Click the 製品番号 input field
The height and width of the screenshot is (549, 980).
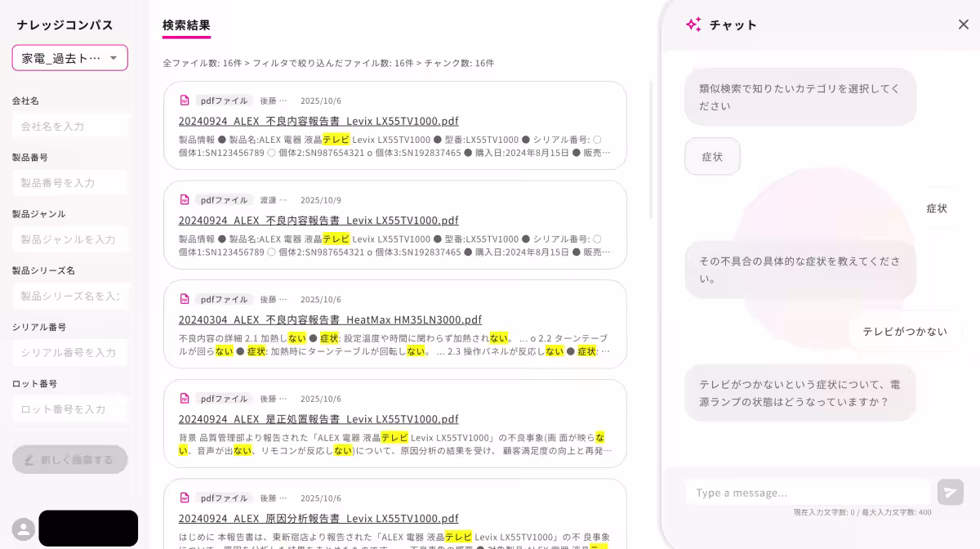pyautogui.click(x=70, y=183)
